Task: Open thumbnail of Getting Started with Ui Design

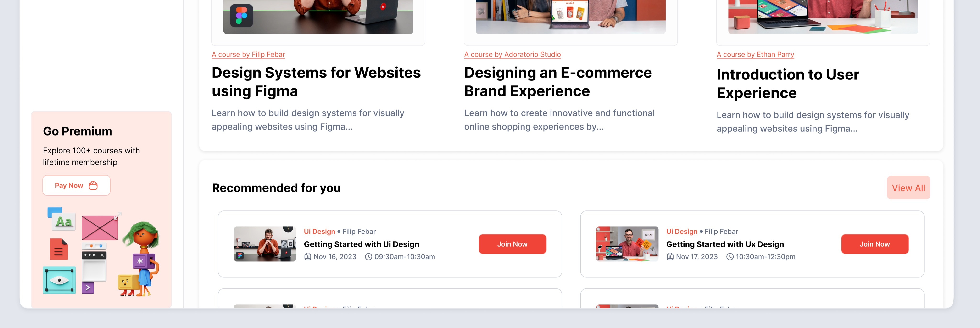Action: point(265,244)
